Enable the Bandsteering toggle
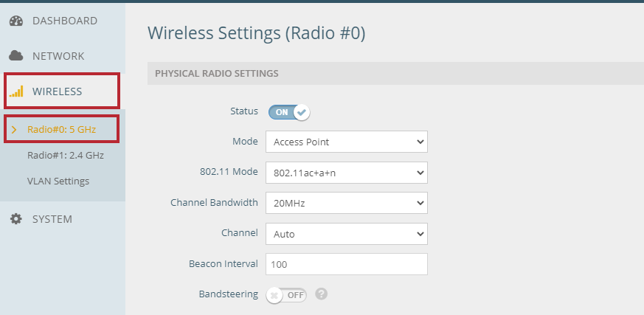Screen dimensions: 644x315 coord(286,295)
